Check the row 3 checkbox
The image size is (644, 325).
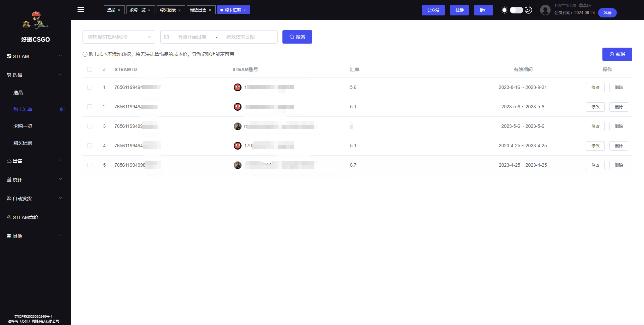(x=90, y=126)
